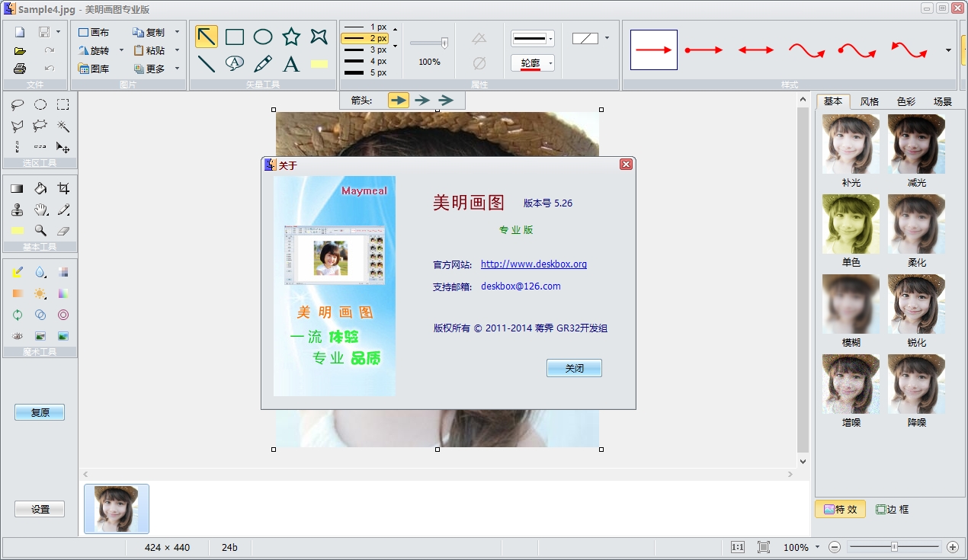Select the text 'A' tool

(x=291, y=63)
